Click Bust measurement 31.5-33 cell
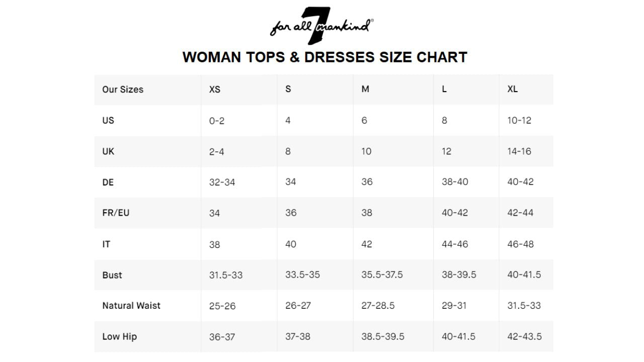Screen dimensions: 644x362 (x=226, y=275)
